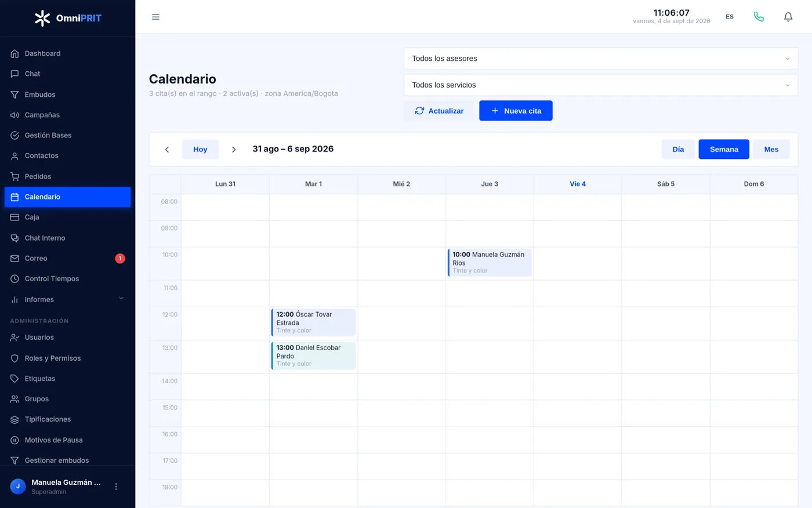Open the Chat speech-bubble icon
Viewport: 812px width, 508px height.
pyautogui.click(x=15, y=74)
